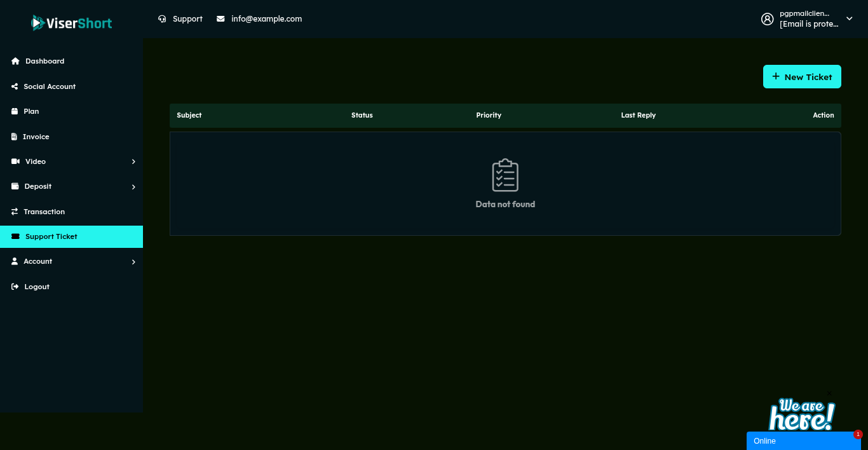Expand the Account submenu chevron
This screenshot has height=450, width=868.
point(133,262)
